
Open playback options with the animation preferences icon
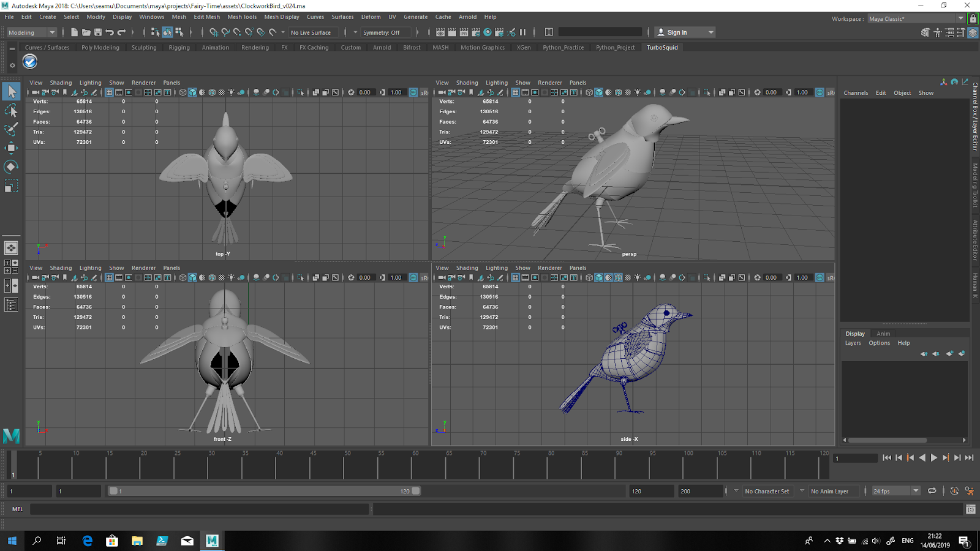[970, 491]
